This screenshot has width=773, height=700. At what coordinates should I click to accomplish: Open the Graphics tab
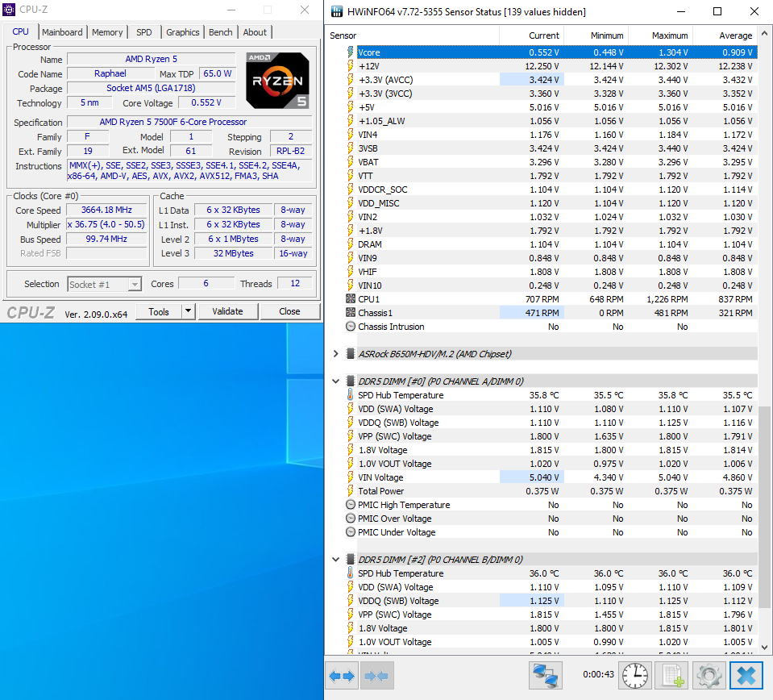[182, 32]
